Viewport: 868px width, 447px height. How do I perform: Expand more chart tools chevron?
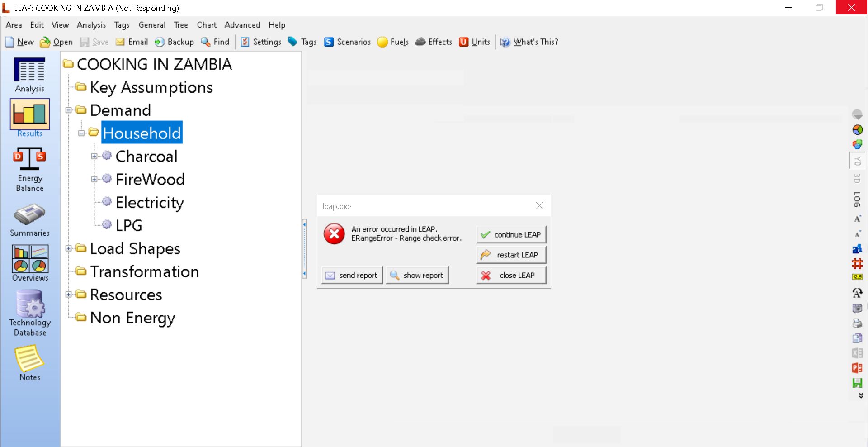861,395
